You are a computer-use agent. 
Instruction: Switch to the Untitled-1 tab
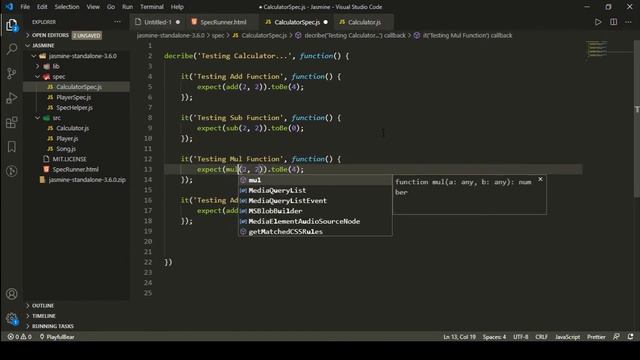point(157,22)
